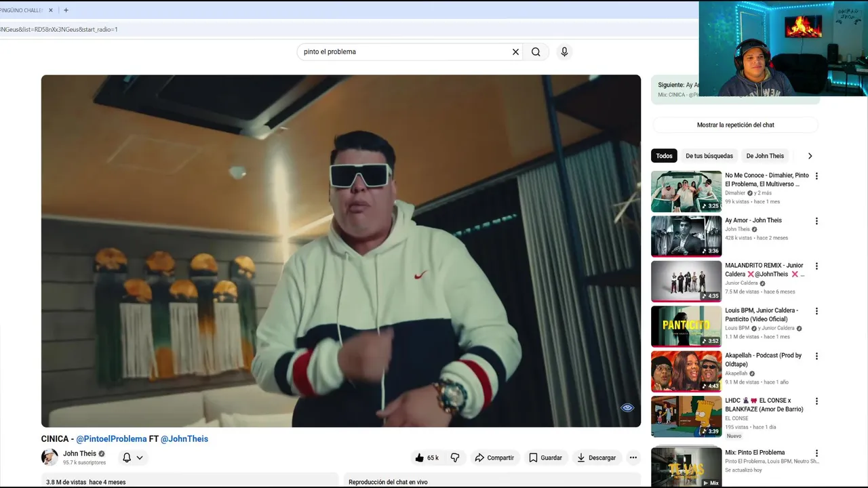Click the Compartir share button

494,457
